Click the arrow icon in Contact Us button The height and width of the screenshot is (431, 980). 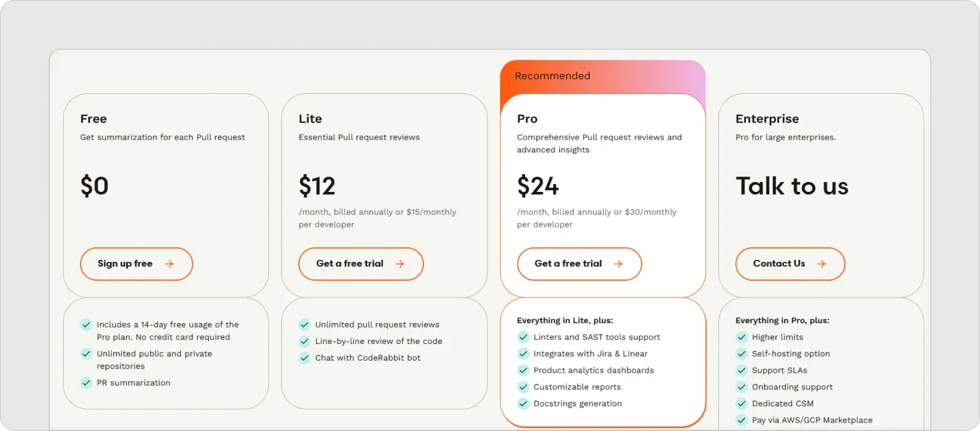[821, 264]
